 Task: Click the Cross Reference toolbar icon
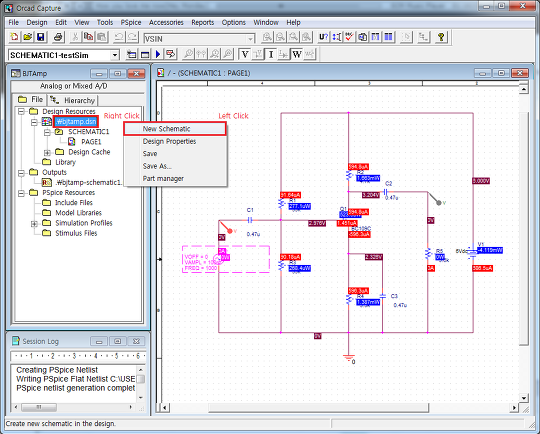[375, 37]
